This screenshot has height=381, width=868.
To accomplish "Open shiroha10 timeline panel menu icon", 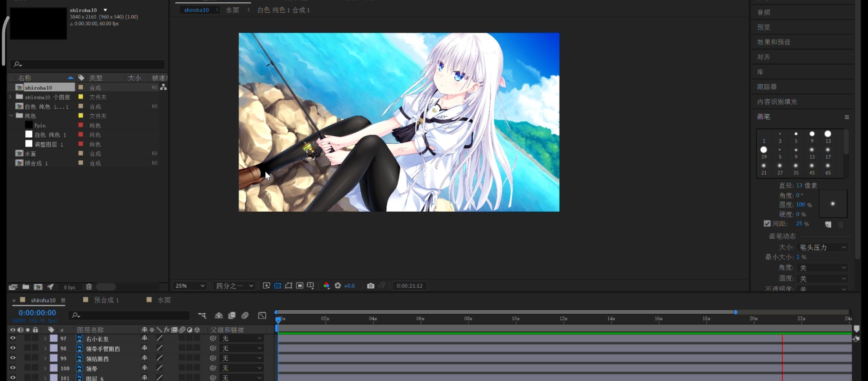I will (x=63, y=300).
